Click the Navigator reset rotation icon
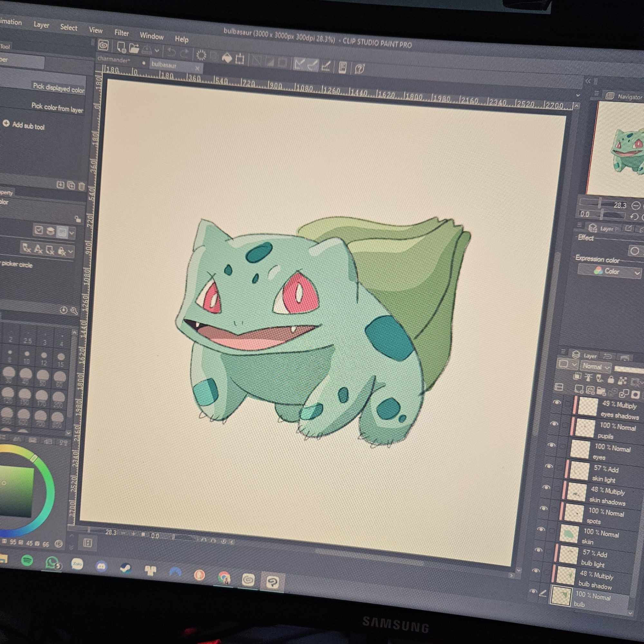 (x=635, y=217)
